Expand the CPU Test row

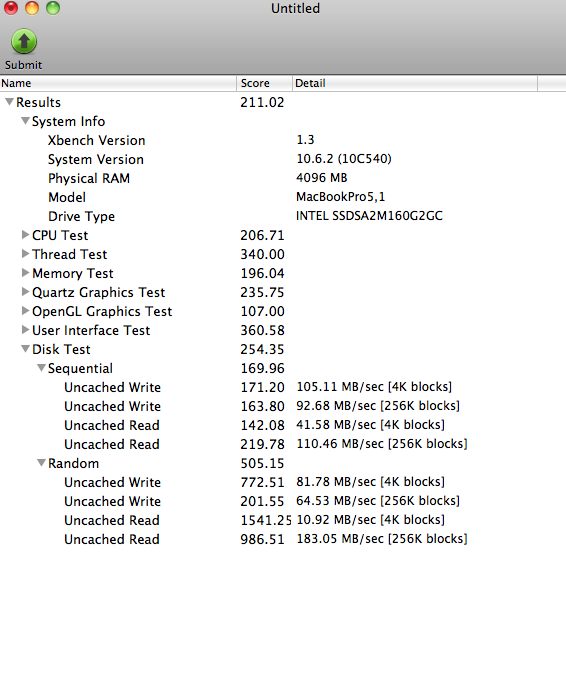coord(25,235)
